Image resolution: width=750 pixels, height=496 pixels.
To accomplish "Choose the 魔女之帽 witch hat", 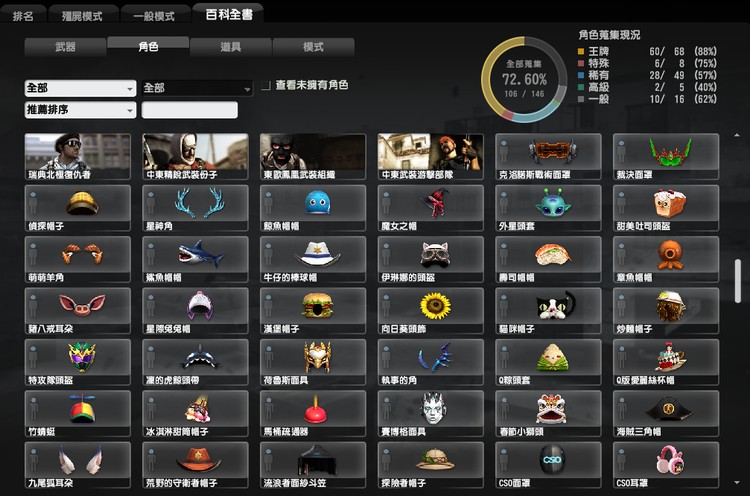I will click(x=430, y=208).
